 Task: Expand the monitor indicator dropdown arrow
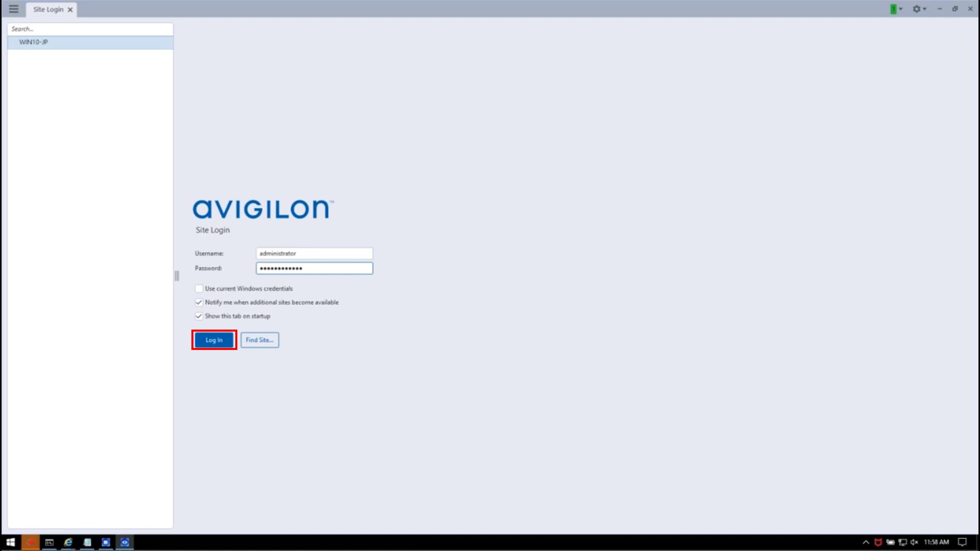900,9
